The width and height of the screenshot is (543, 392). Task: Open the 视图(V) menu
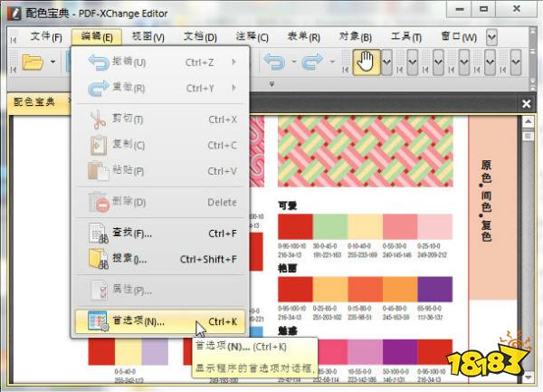[x=148, y=37]
